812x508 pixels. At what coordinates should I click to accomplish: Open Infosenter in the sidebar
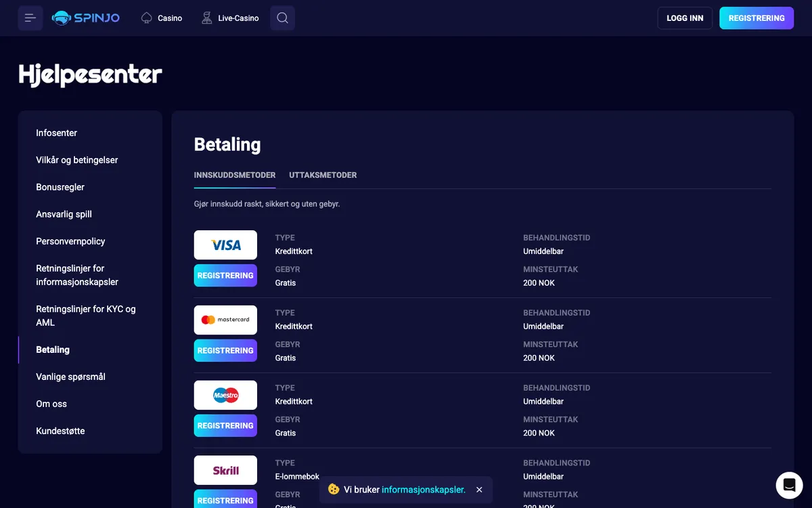click(57, 133)
